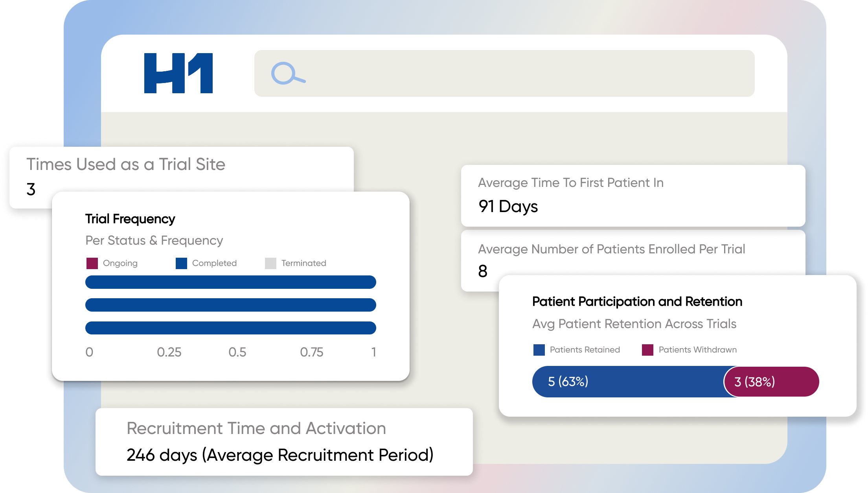This screenshot has height=493, width=868.
Task: Click the 'Terminated' legend label
Action: coord(304,263)
